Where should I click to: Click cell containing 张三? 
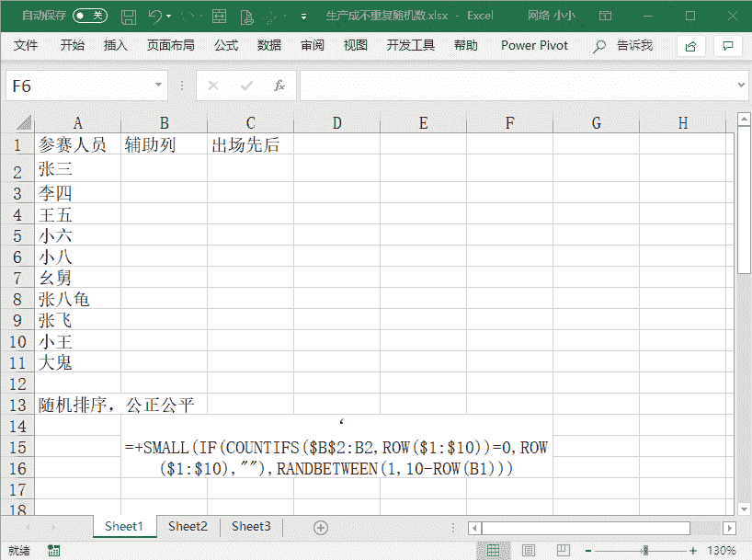pyautogui.click(x=78, y=168)
